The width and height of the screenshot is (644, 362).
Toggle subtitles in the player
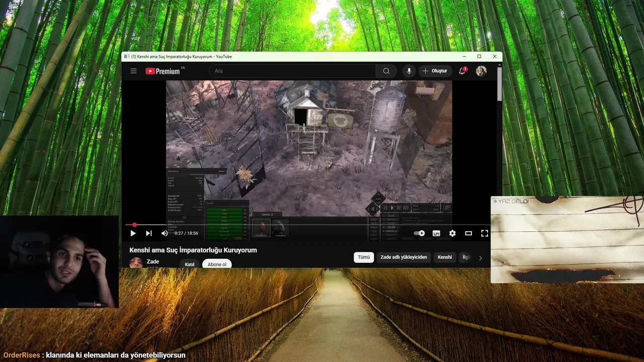(436, 233)
